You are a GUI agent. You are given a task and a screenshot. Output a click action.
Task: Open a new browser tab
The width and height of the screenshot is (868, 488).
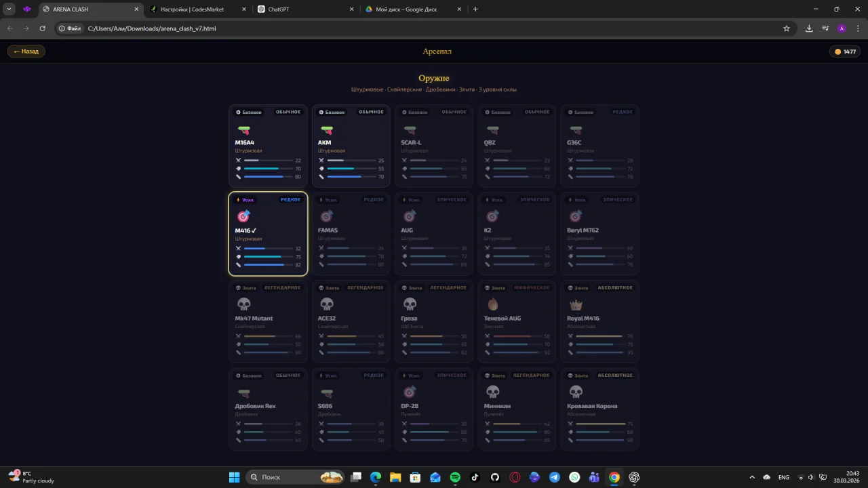coord(475,9)
